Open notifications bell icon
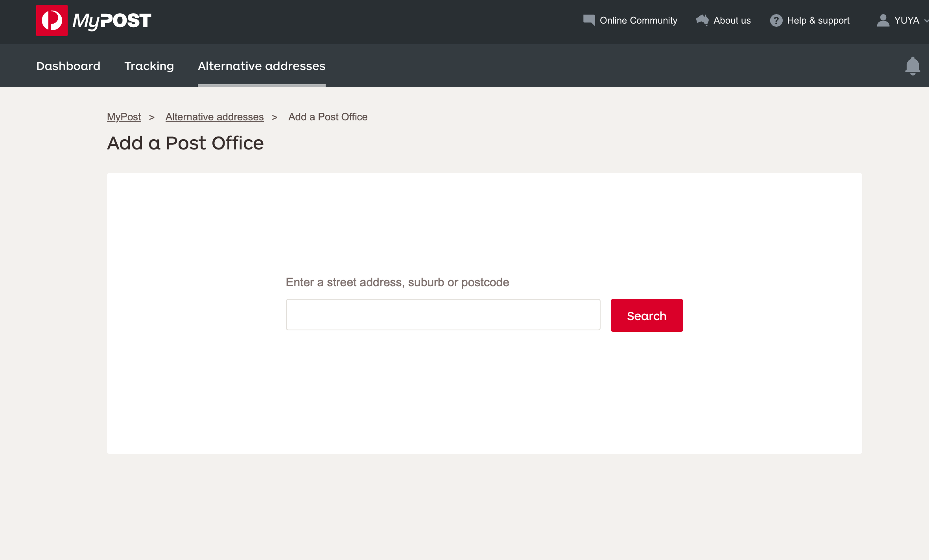929x560 pixels. 912,66
